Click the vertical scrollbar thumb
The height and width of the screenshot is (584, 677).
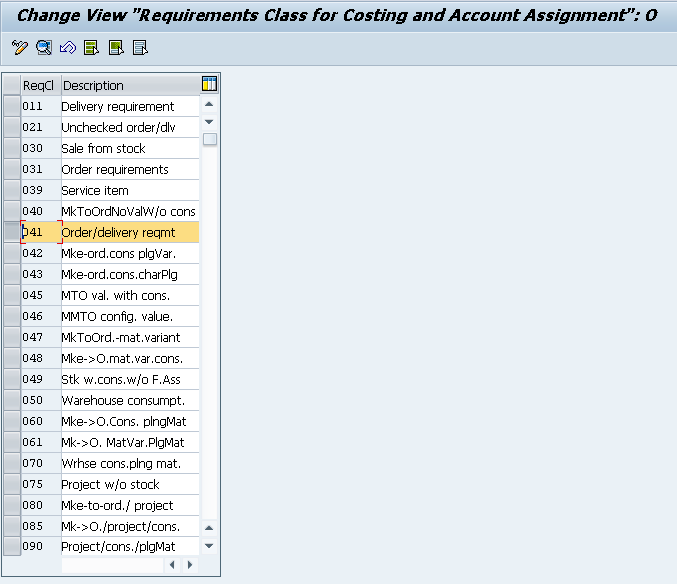tap(210, 139)
